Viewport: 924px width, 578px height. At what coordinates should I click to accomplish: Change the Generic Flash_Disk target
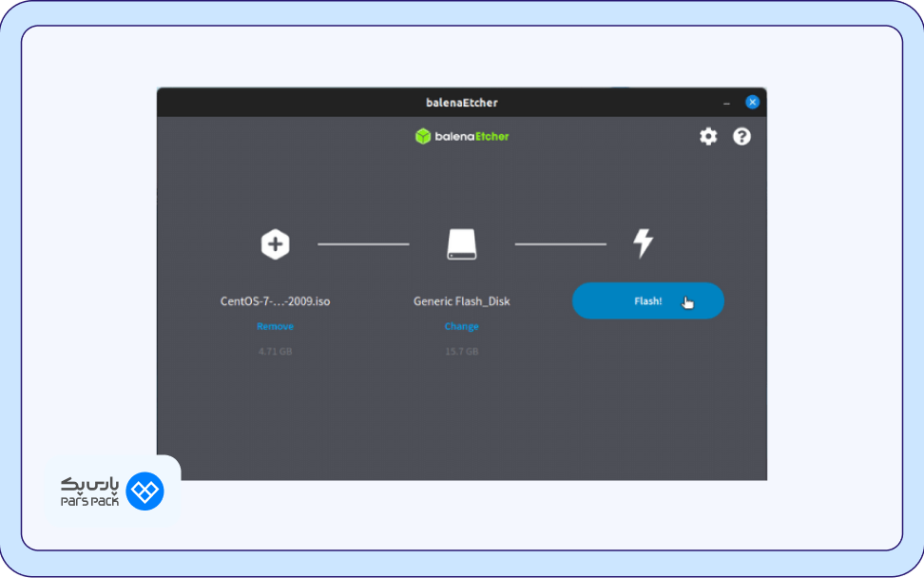point(461,326)
